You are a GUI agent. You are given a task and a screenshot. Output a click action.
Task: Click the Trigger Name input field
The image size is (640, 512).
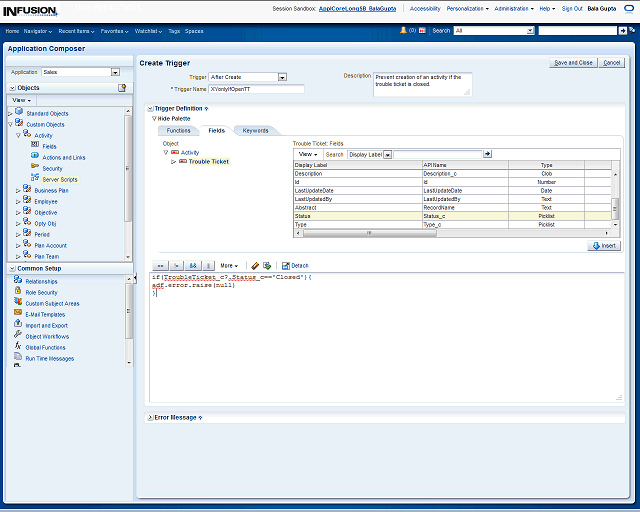click(256, 89)
